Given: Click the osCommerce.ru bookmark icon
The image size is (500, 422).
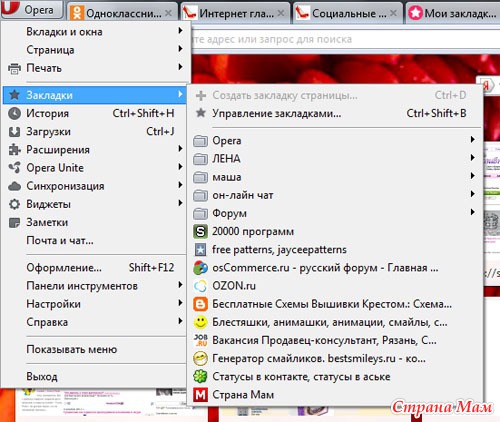Looking at the screenshot, I should pyautogui.click(x=200, y=268).
